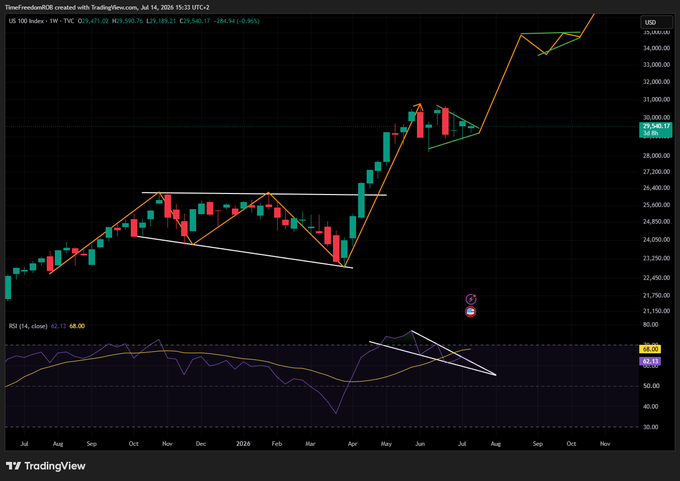
Task: Click the US 100 Index symbol title
Action: click(41, 21)
